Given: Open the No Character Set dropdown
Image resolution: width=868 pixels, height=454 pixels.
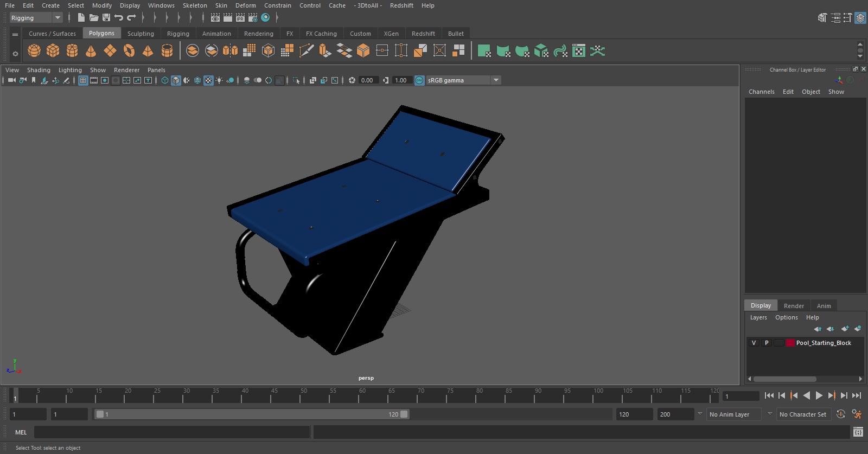Looking at the screenshot, I should click(x=803, y=414).
